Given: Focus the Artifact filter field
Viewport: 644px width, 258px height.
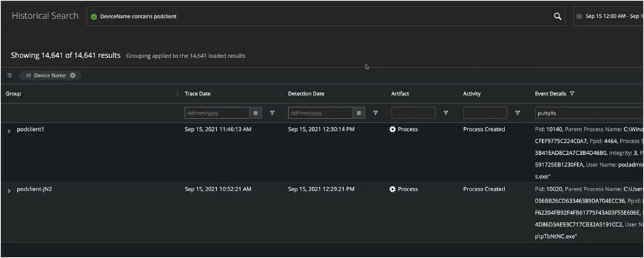Looking at the screenshot, I should click(x=413, y=113).
